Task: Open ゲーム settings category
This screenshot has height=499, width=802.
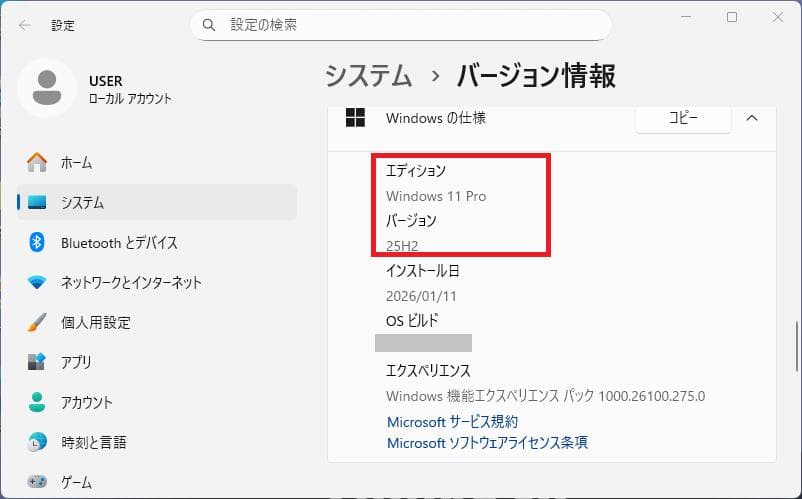Action: 157,482
